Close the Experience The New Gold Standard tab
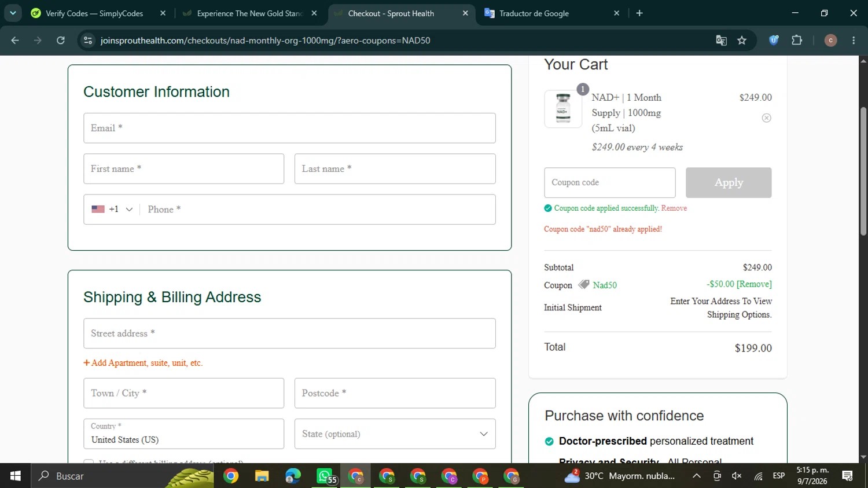The height and width of the screenshot is (488, 868). tap(314, 13)
